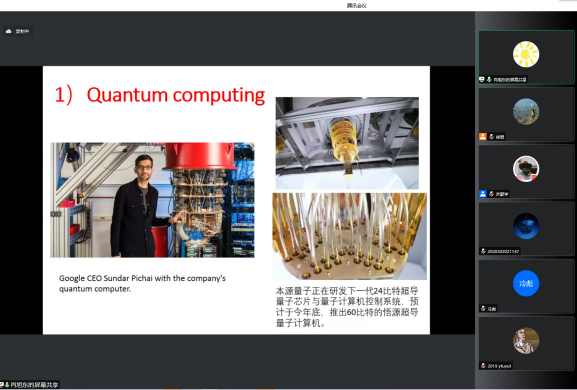
Task: Select the beach photo avatar participant
Action: coord(526,111)
